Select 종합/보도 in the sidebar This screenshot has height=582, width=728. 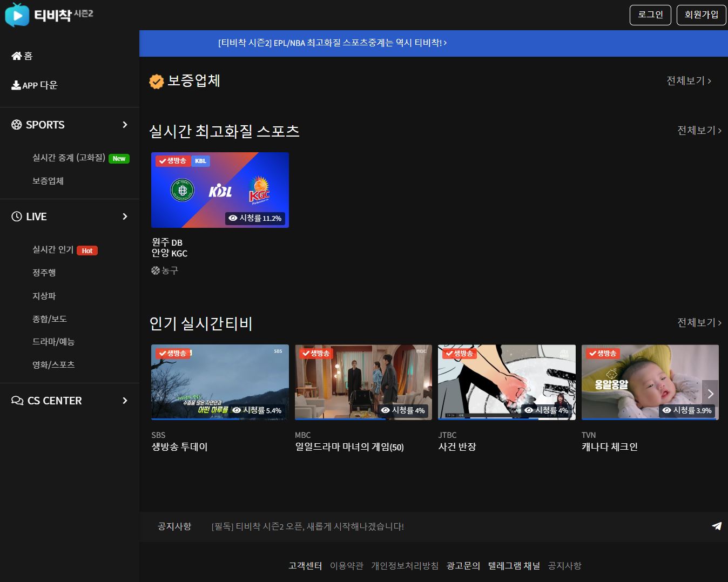[50, 319]
